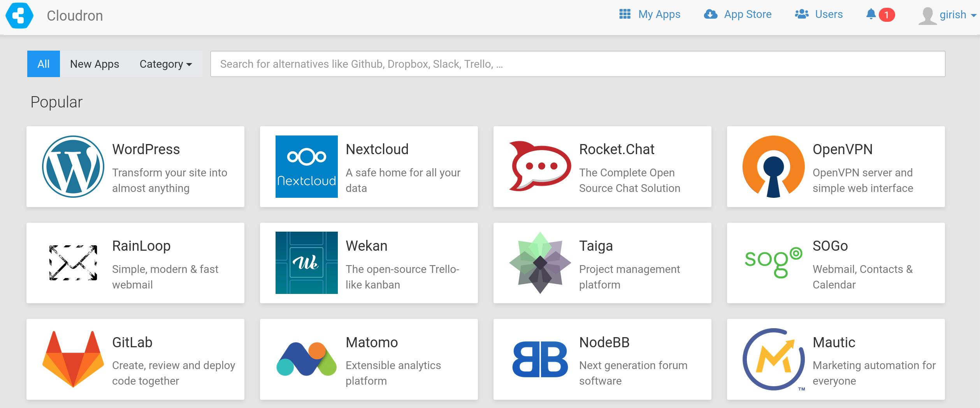Open the NodeBB forum software card
The image size is (980, 408).
click(602, 359)
